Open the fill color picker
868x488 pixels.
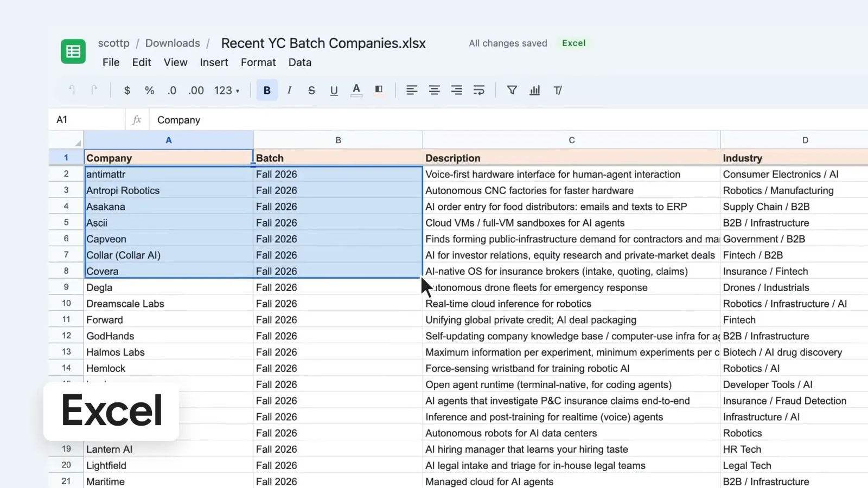(379, 89)
